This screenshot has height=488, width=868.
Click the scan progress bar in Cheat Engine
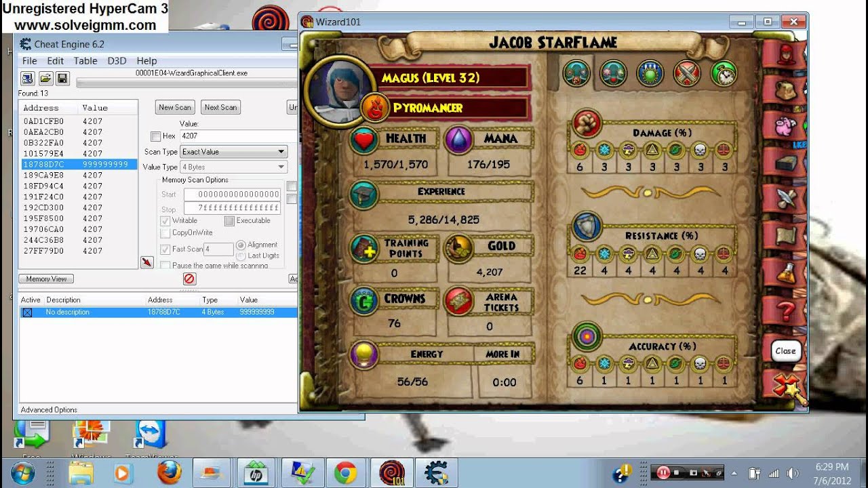(186, 83)
